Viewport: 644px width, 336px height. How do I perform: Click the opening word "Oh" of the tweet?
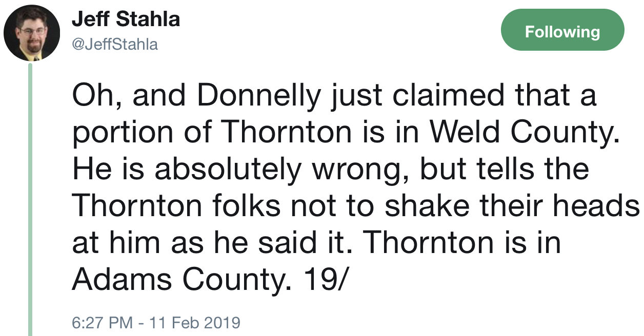91,96
